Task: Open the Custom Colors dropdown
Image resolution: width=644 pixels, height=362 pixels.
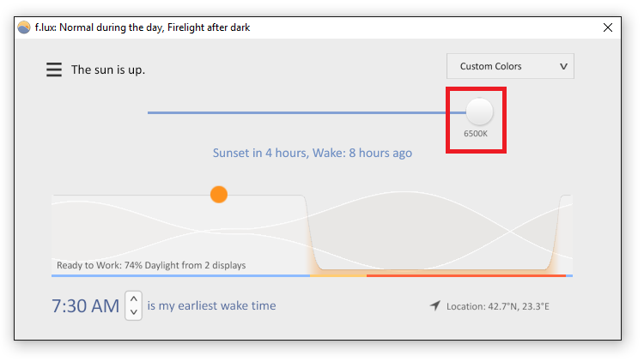Action: [x=510, y=66]
